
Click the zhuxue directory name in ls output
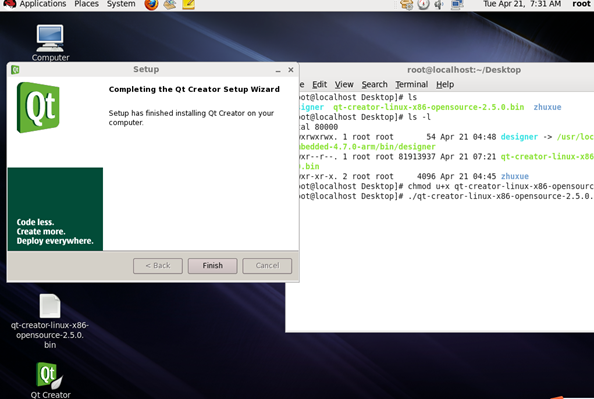pyautogui.click(x=547, y=107)
